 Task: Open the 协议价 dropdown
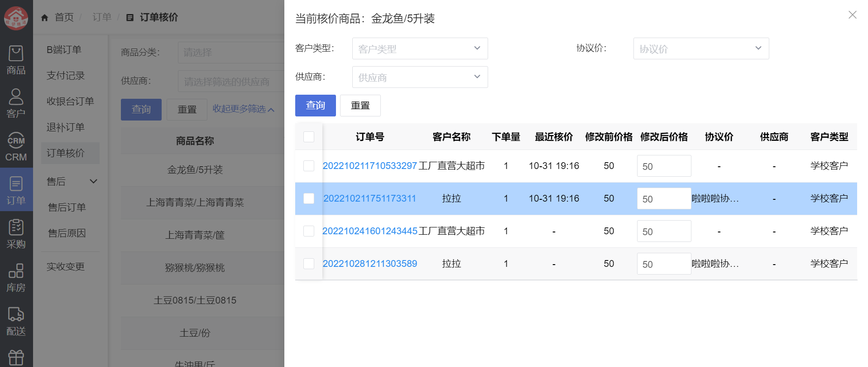click(701, 48)
